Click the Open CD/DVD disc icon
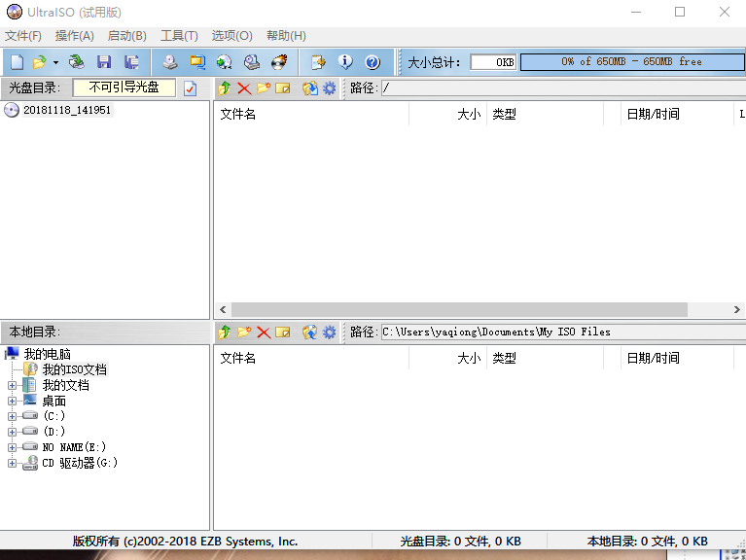 coord(76,62)
